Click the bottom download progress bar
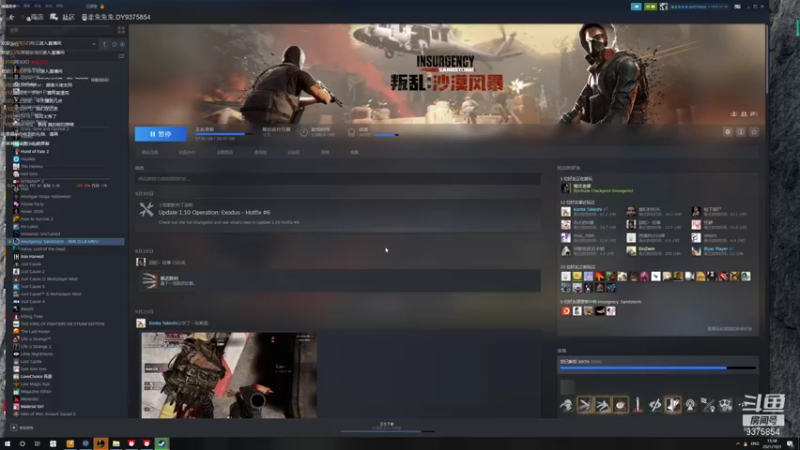Image resolution: width=800 pixels, height=450 pixels. (387, 432)
